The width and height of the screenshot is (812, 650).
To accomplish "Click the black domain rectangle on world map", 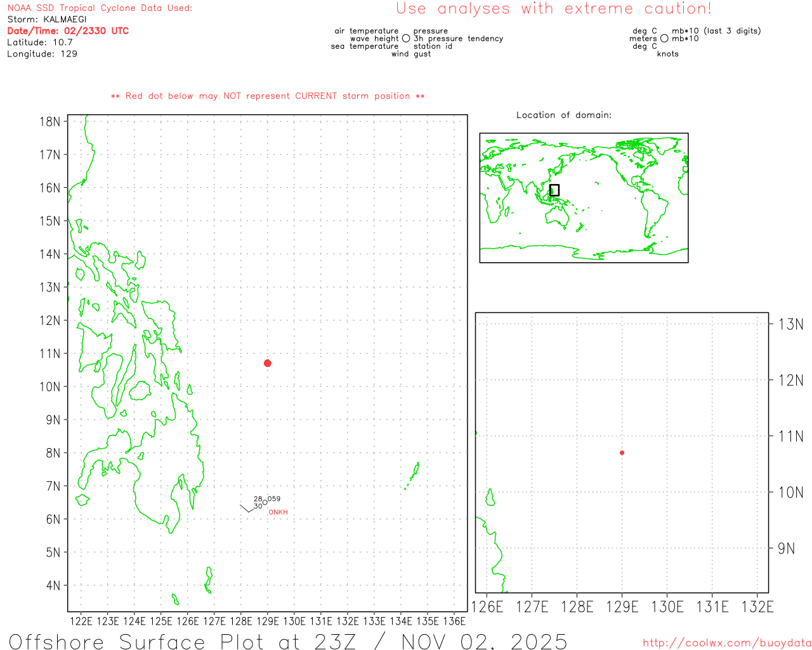I will [x=554, y=190].
